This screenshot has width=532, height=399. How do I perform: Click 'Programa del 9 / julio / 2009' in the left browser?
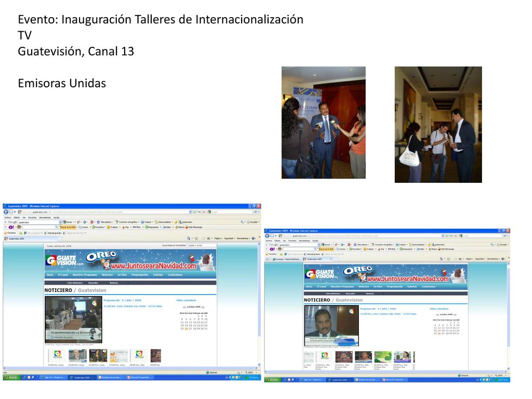123,300
